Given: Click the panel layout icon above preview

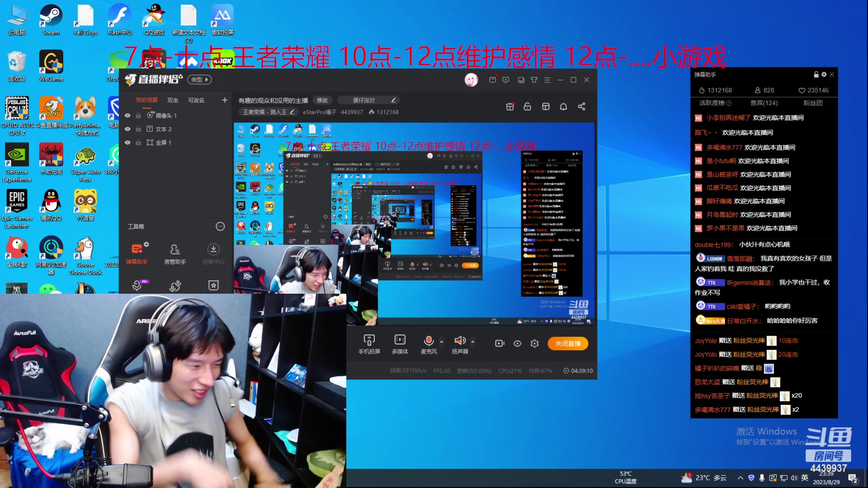Looking at the screenshot, I should [x=546, y=107].
